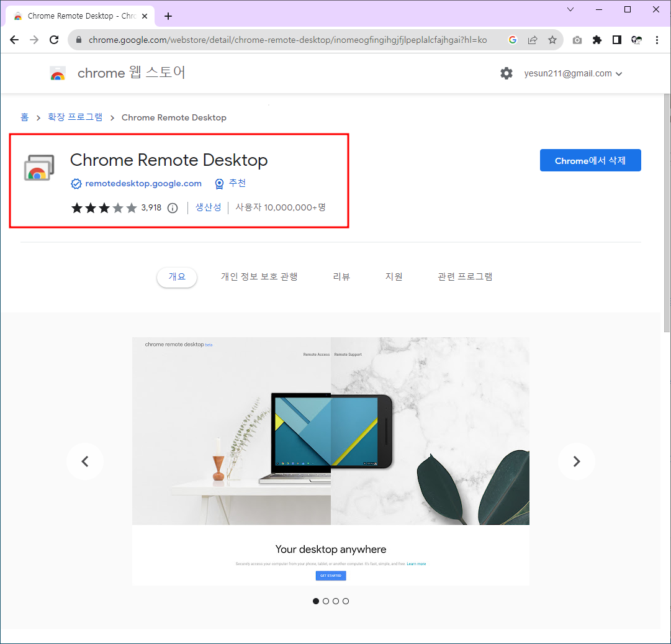Select the first carousel dot
This screenshot has height=644, width=671.
point(316,601)
